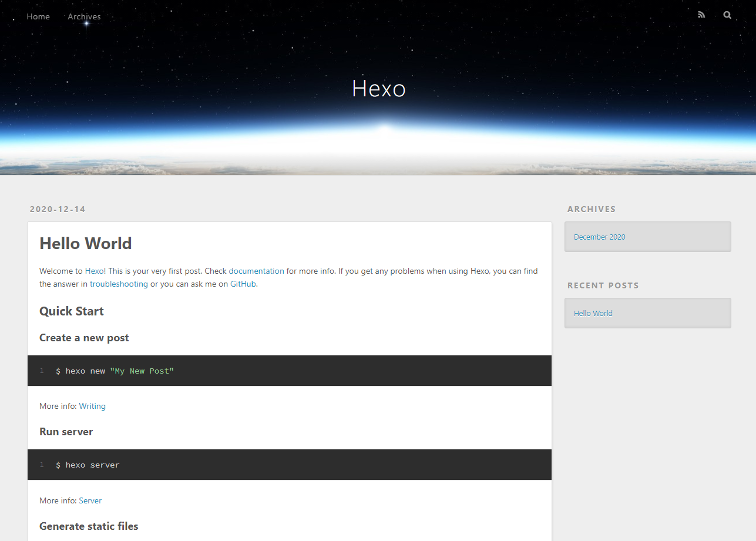The height and width of the screenshot is (541, 756).
Task: Visit the GitHub link
Action: (x=243, y=284)
